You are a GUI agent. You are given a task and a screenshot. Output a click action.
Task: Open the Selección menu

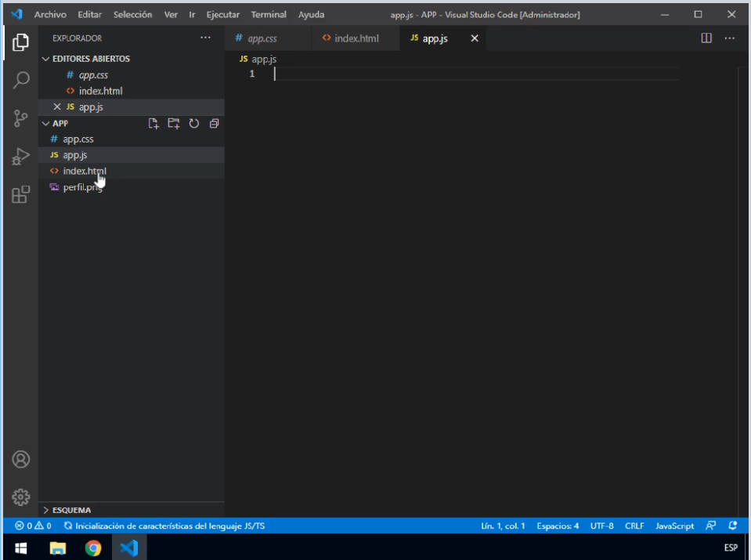pos(132,14)
